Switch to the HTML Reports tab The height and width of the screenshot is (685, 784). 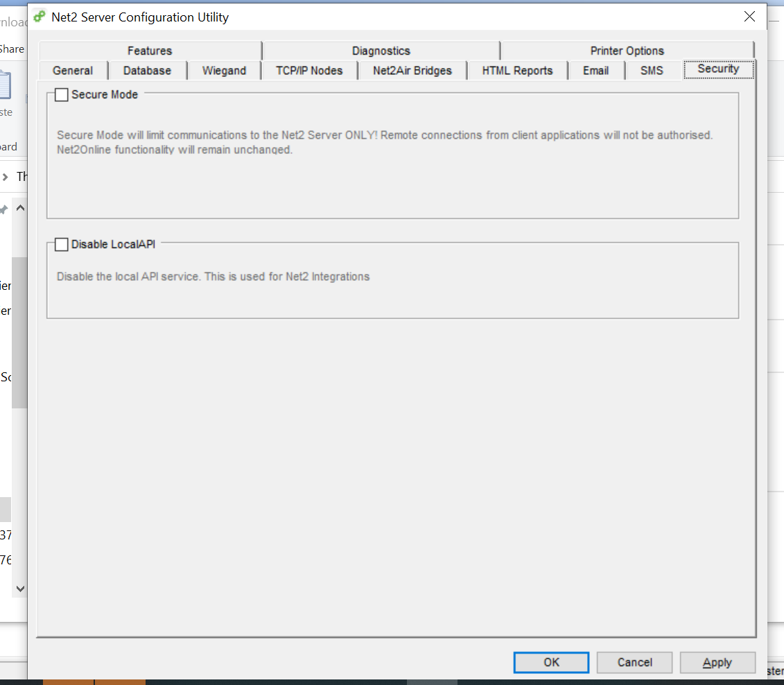[517, 71]
